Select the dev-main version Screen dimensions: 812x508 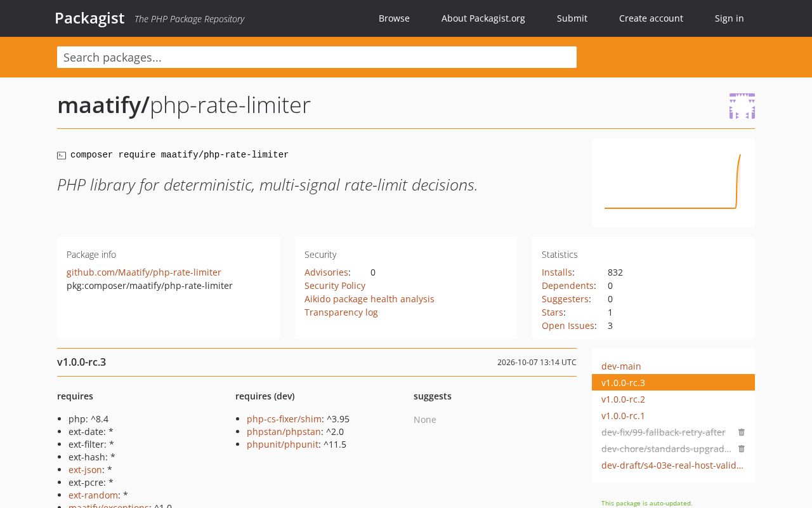tap(621, 366)
